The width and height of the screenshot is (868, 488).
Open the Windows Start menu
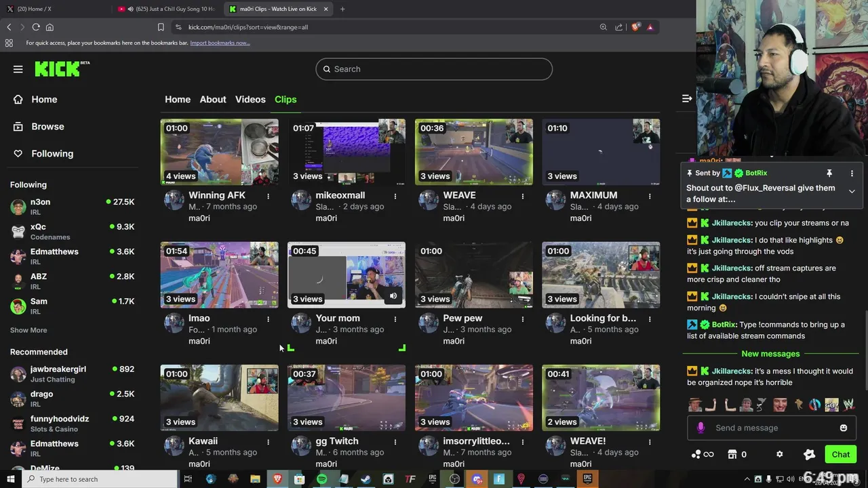[x=10, y=479]
